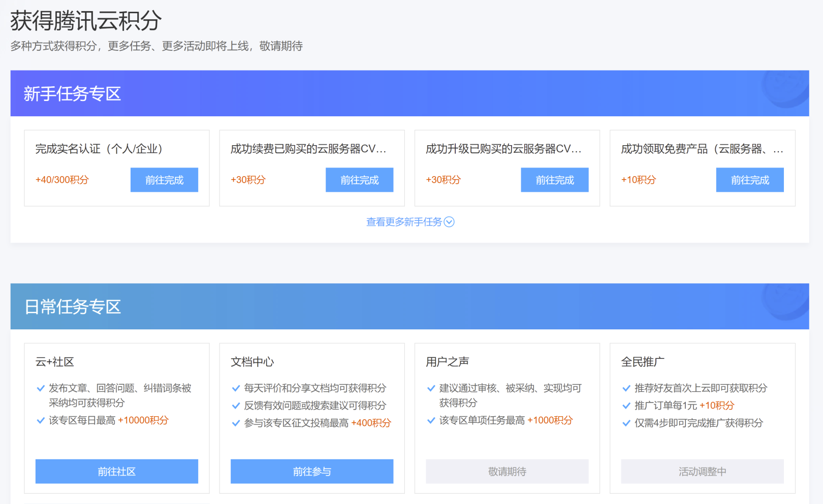Viewport: 823px width, 504px height.
Task: Click 前往参与 button in 文档中心 card
Action: (x=312, y=472)
